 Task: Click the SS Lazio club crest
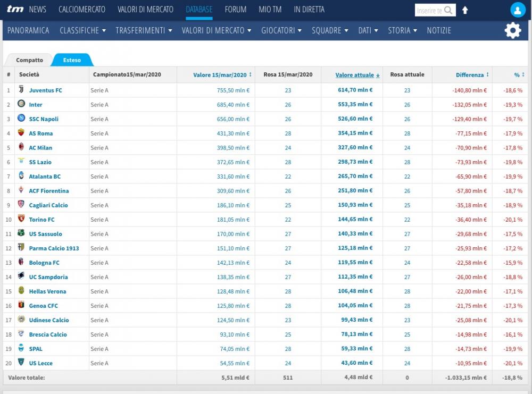[x=21, y=161]
